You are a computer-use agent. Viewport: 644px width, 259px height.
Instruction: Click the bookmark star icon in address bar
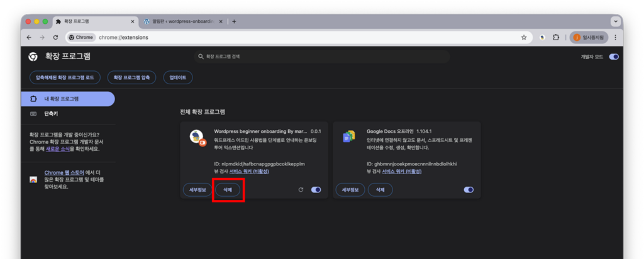click(524, 38)
